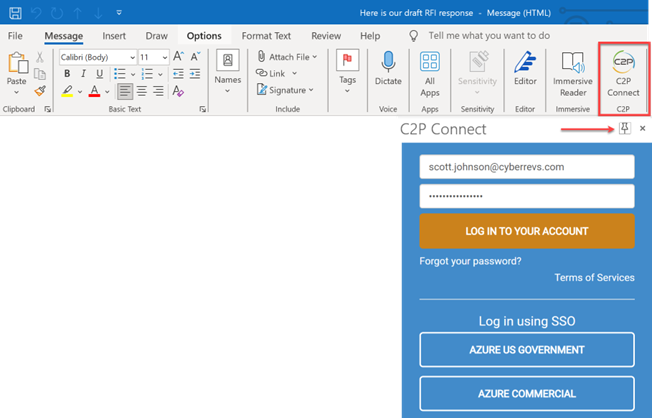Expand the Paste options arrow

tap(17, 92)
